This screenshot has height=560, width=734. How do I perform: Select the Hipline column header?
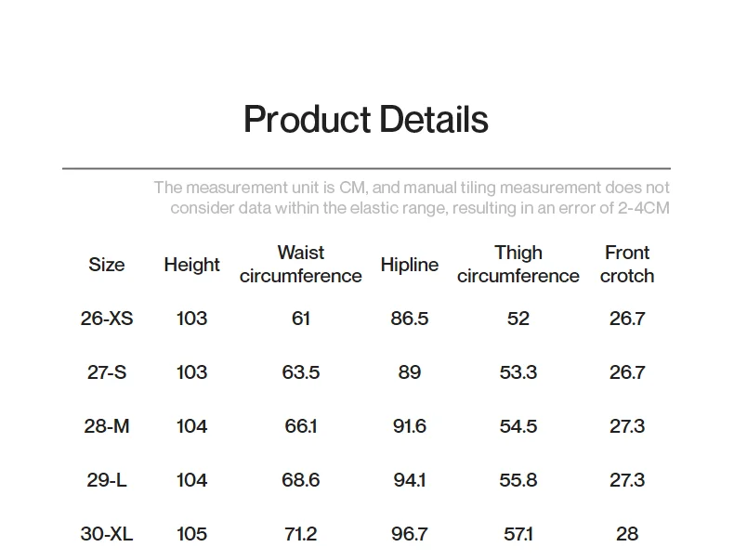coord(409,265)
